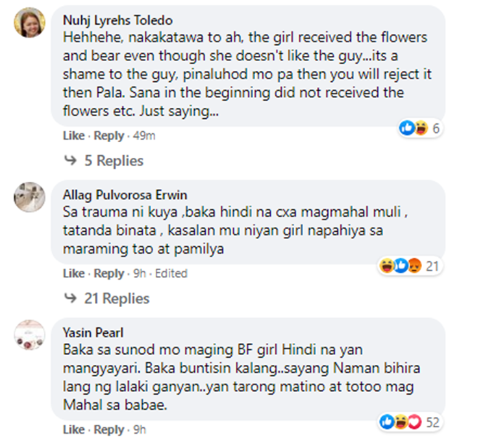
Task: Click reaction emojis on Allag's comment
Action: point(398,266)
